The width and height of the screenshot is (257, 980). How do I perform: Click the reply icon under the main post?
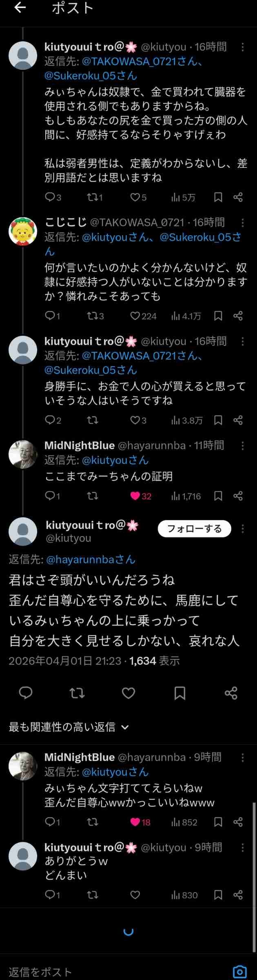(26, 693)
